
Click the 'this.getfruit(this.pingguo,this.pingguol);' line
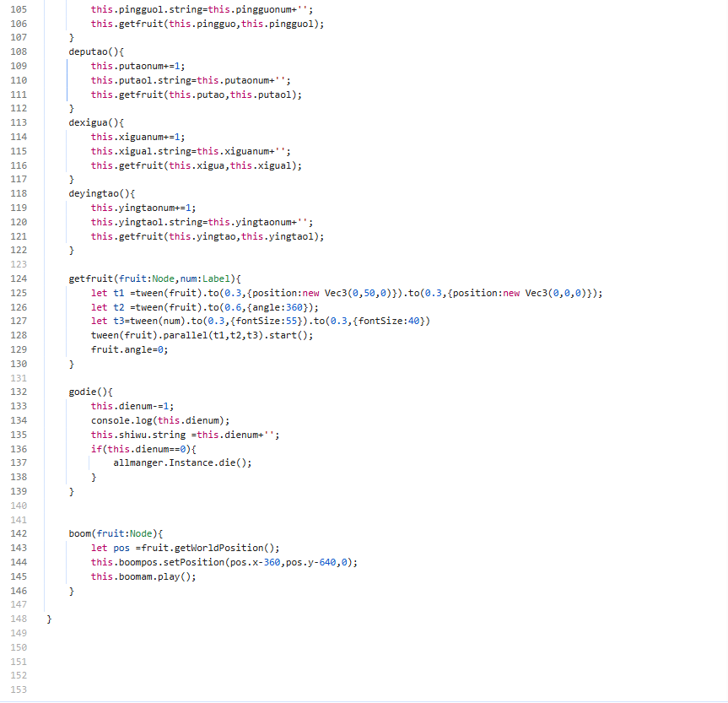(208, 24)
